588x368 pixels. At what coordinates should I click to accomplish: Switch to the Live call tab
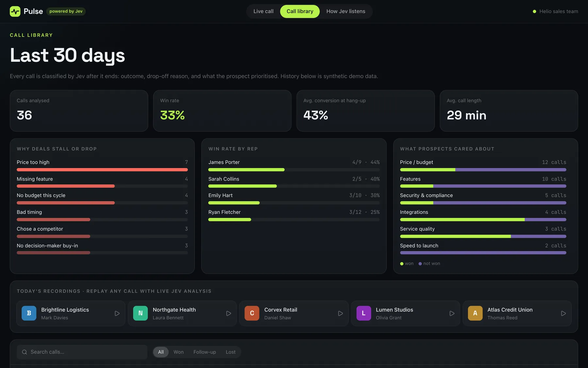263,11
